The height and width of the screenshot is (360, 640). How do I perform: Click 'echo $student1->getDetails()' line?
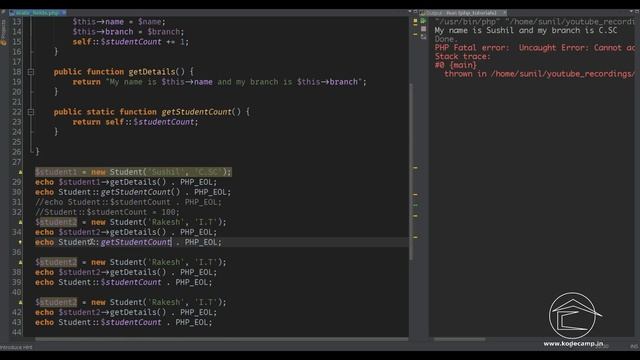point(126,182)
